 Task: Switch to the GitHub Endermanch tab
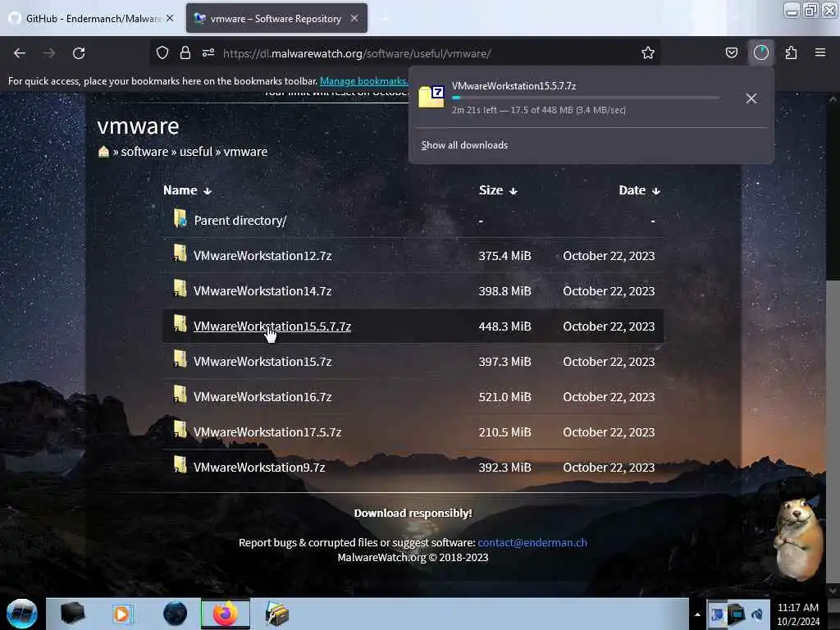93,18
